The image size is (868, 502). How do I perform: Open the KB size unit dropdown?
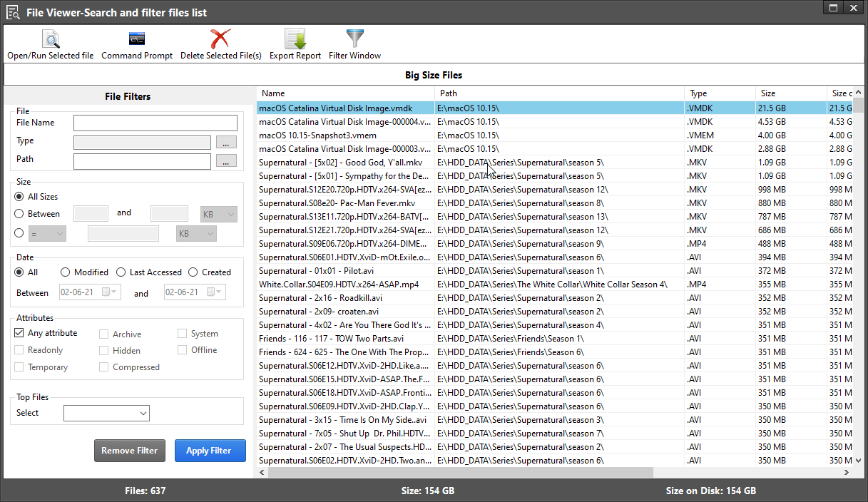click(218, 212)
